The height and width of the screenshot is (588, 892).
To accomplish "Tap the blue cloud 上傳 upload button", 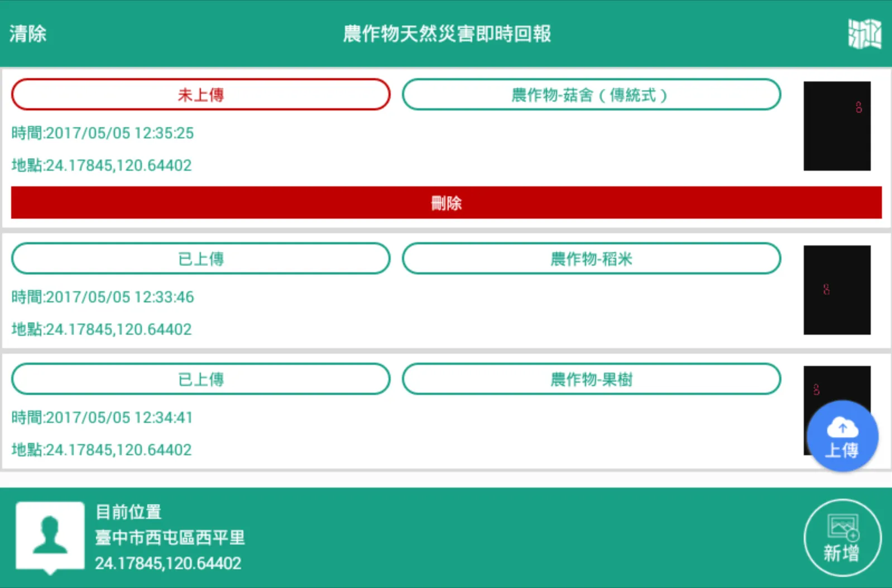I will tap(842, 436).
